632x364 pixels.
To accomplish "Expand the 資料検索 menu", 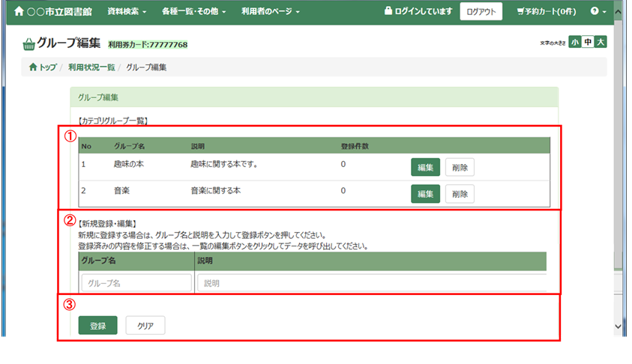I will 127,12.
